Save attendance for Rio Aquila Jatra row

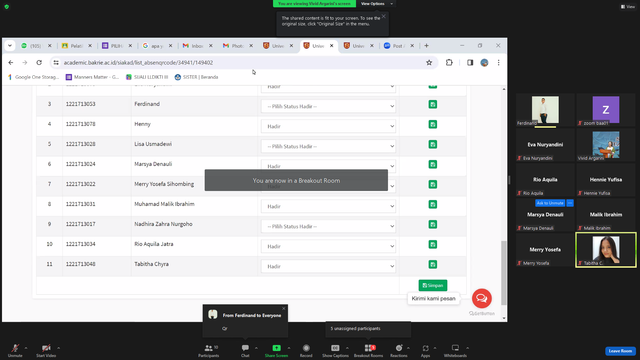433,244
